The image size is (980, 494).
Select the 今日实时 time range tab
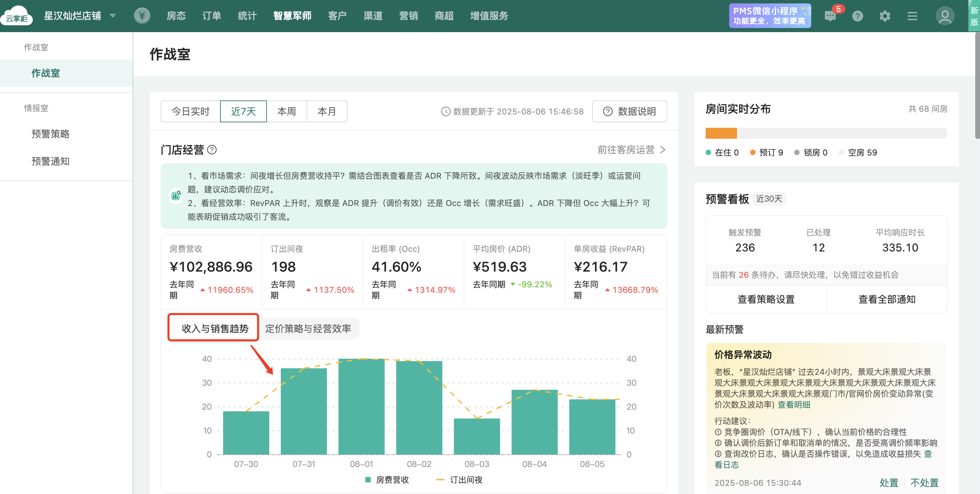(x=191, y=111)
